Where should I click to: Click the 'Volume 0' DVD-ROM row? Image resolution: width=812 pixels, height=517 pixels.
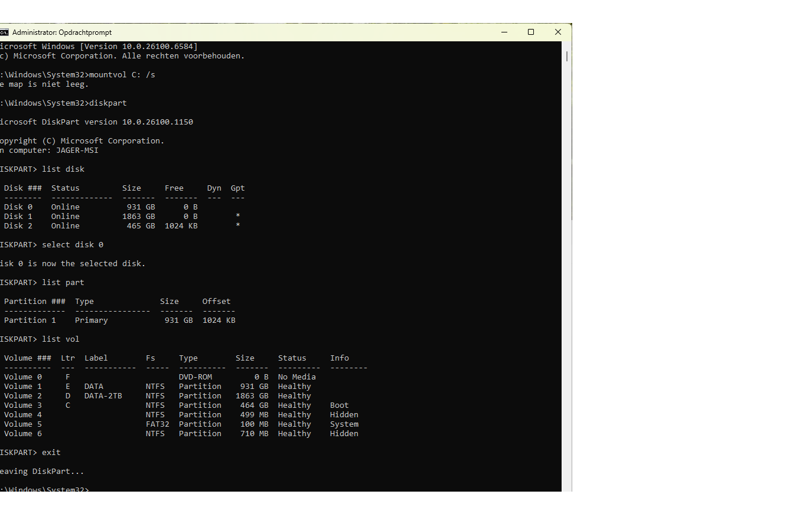coord(159,377)
